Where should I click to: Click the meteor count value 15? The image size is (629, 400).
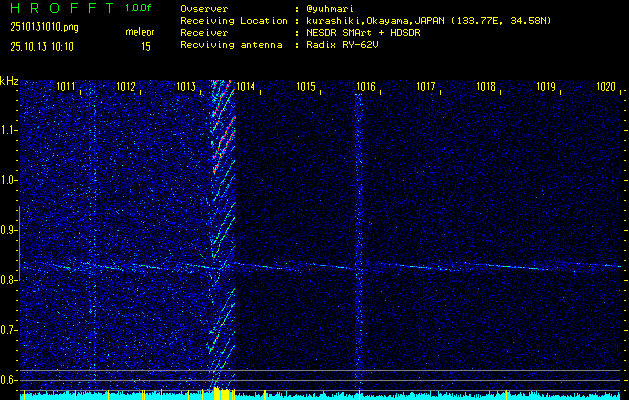[x=146, y=46]
